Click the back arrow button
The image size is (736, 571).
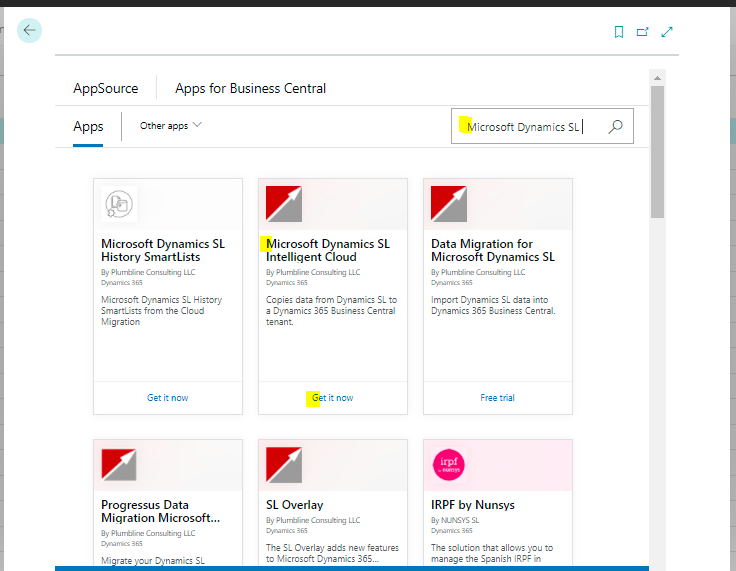(x=30, y=31)
